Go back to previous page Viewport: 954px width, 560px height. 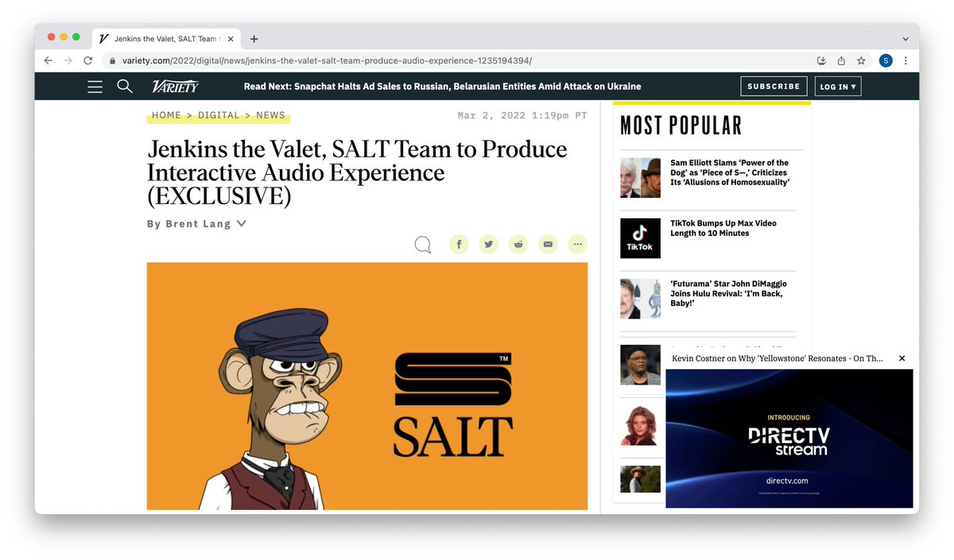pos(48,60)
